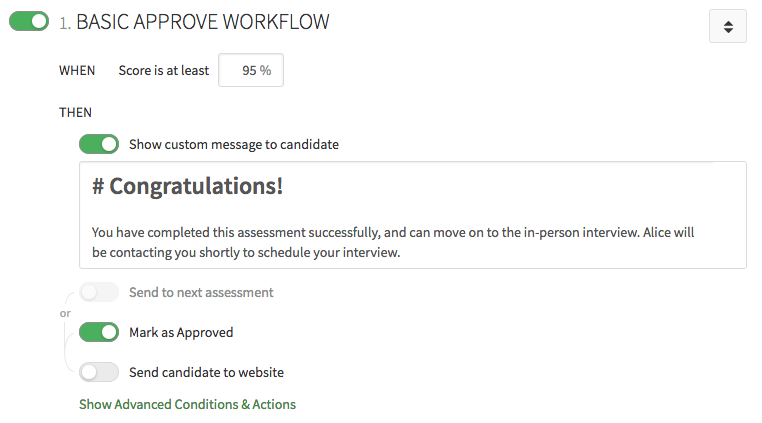Toggle the Basic Approve Workflow on/off switch
The width and height of the screenshot is (762, 423).
[x=28, y=21]
